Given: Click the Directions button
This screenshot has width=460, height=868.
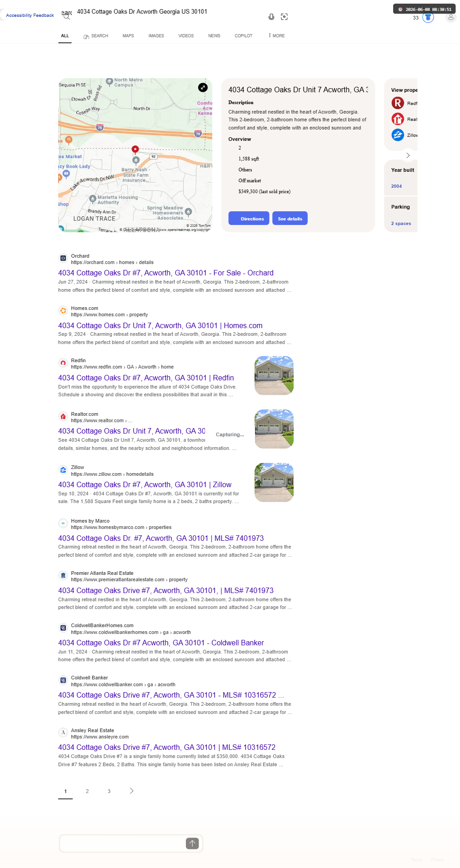Looking at the screenshot, I should [x=249, y=218].
